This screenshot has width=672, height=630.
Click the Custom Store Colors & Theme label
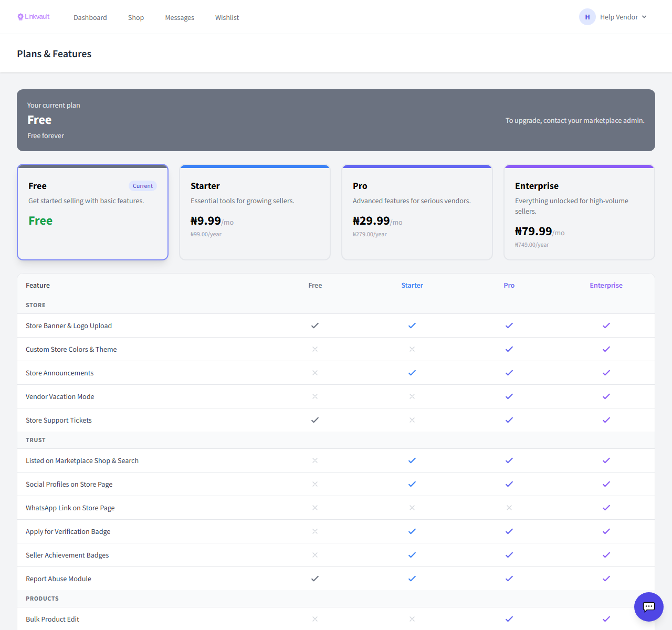(71, 349)
